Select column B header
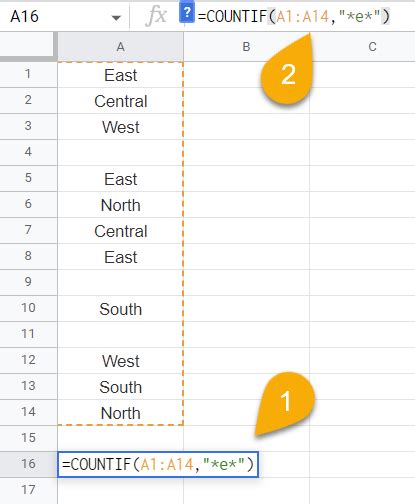This screenshot has height=504, width=415. [x=246, y=47]
